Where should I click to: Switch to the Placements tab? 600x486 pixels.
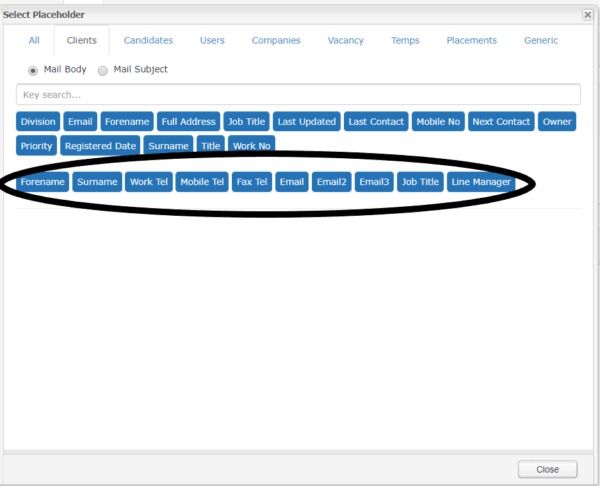471,41
